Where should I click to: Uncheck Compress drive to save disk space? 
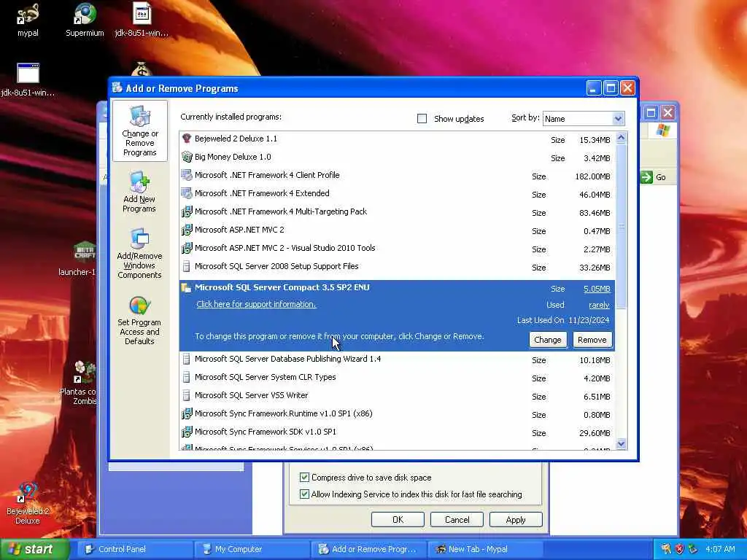pyautogui.click(x=304, y=477)
